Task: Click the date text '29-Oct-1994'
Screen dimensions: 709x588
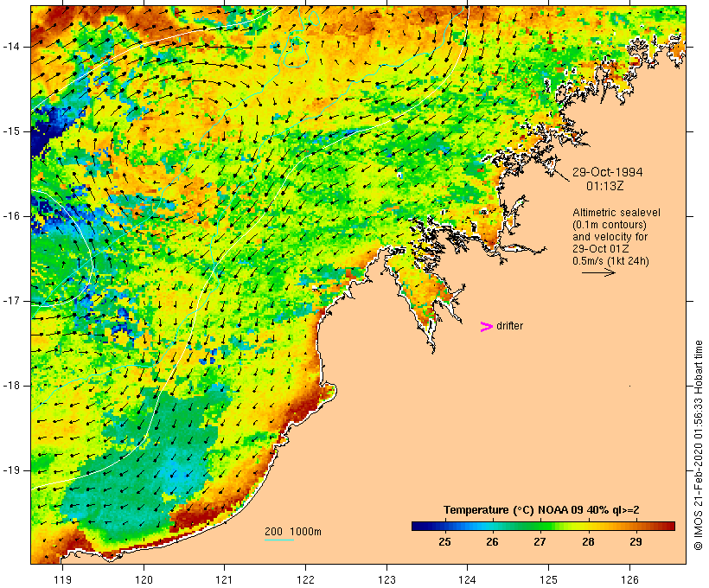Action: tap(607, 172)
